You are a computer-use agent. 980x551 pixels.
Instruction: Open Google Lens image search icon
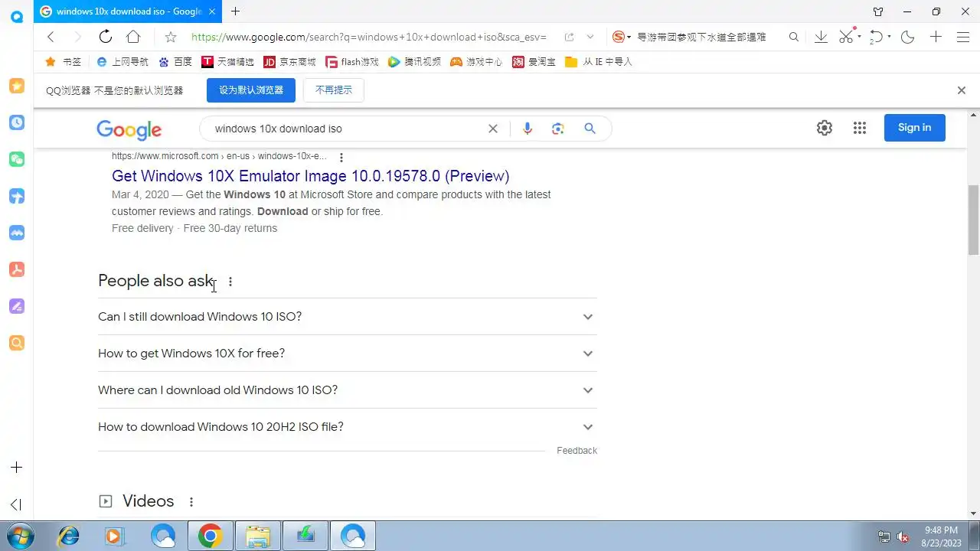(x=558, y=129)
